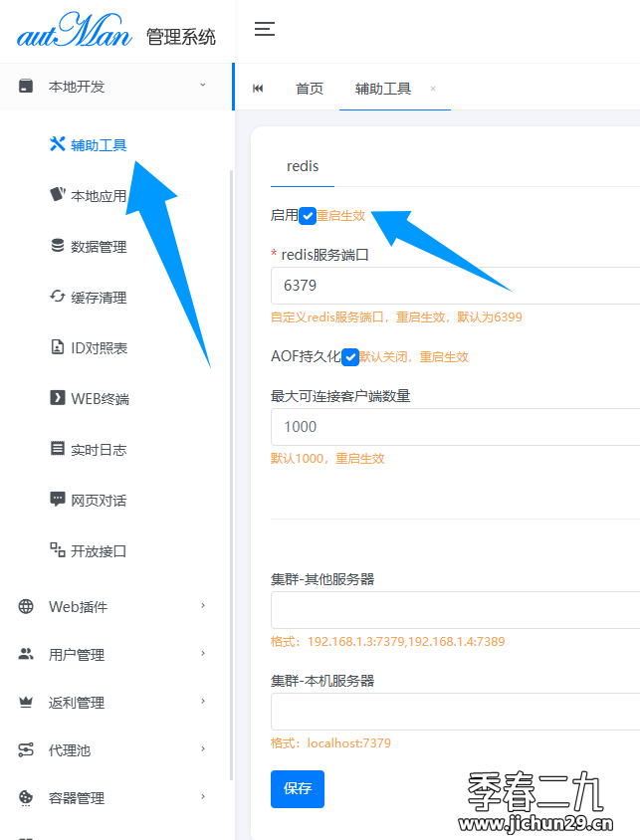Open 本地应用 in sidebar
This screenshot has width=640, height=840.
[x=100, y=196]
